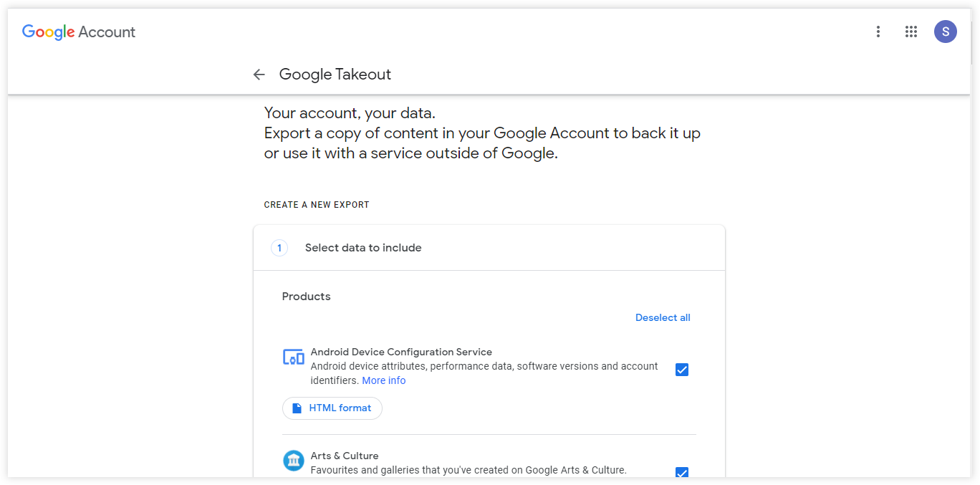Image resolution: width=980 pixels, height=485 pixels.
Task: Click the 'Your account, your data.' text
Action: click(x=350, y=113)
